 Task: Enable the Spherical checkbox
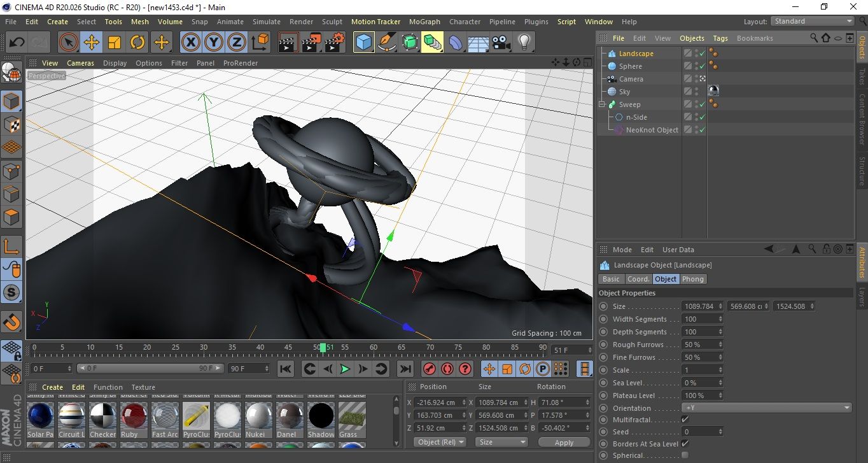point(685,455)
